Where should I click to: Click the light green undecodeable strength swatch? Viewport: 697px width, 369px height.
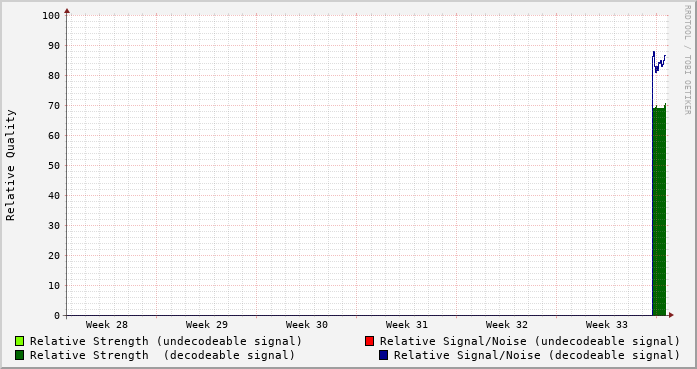point(19,341)
